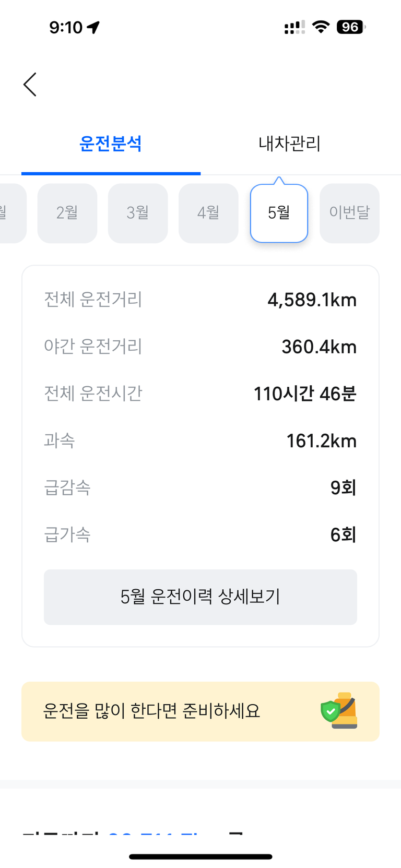The width and height of the screenshot is (401, 868).
Task: Tap the battery level indicator
Action: 351,27
